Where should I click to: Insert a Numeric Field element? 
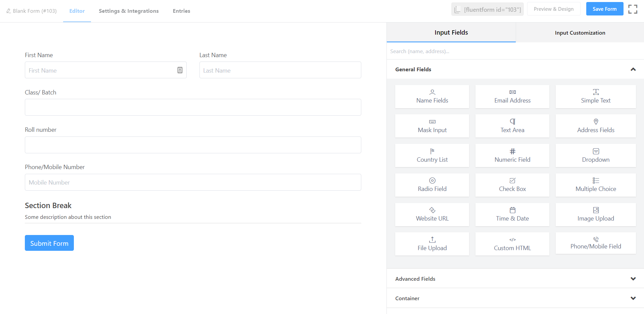coord(512,156)
